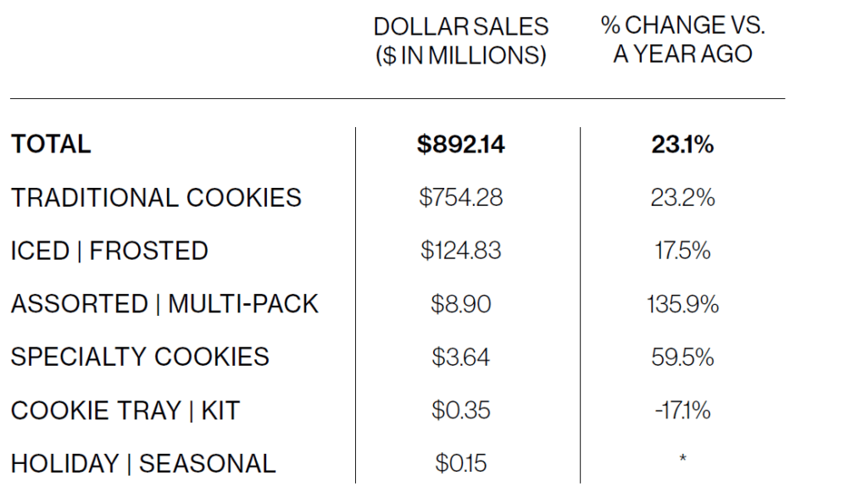
Task: Select the ASSORTED | MULTI-PACK row label
Action: point(165,304)
